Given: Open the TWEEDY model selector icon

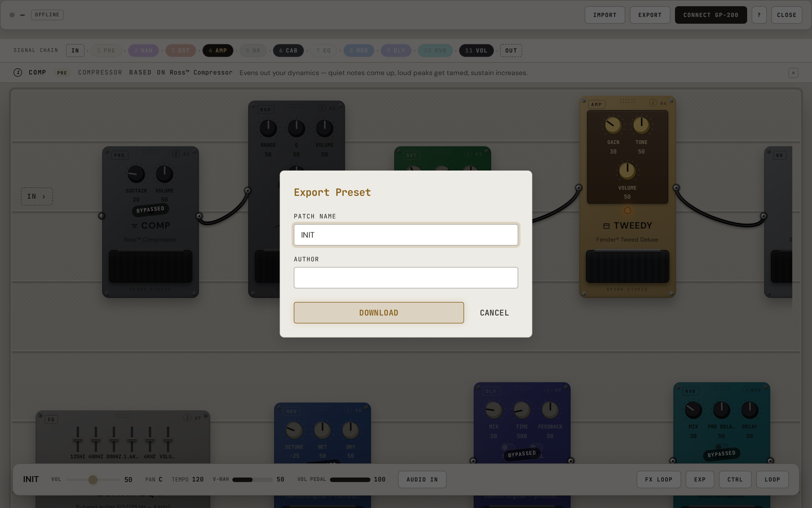Looking at the screenshot, I should point(606,226).
